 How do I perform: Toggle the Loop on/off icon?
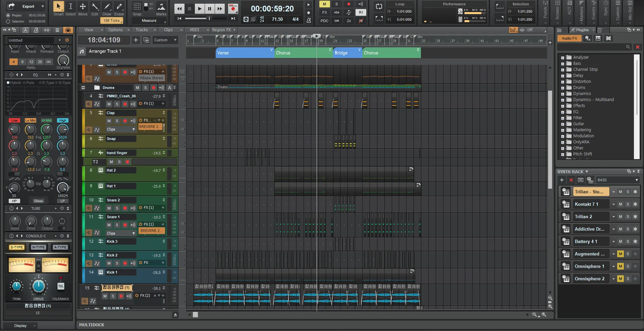pyautogui.click(x=379, y=6)
